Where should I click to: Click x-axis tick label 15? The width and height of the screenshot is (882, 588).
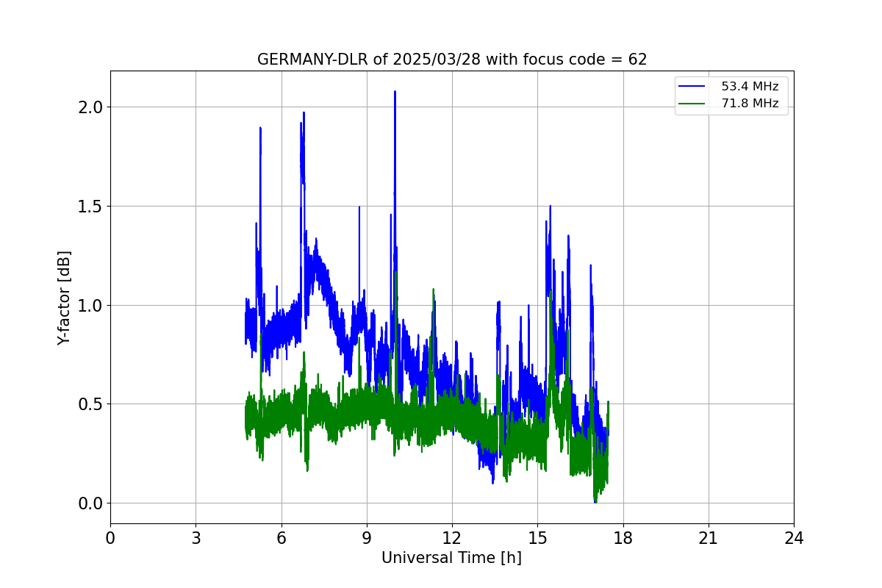[537, 538]
